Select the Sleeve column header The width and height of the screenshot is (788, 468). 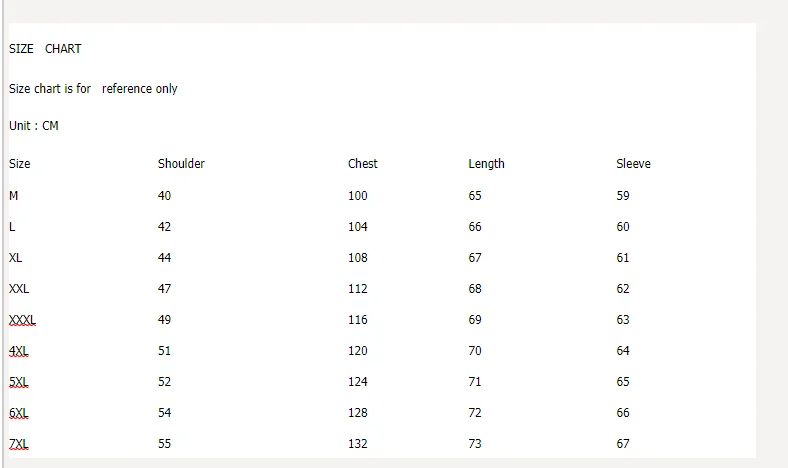(633, 164)
